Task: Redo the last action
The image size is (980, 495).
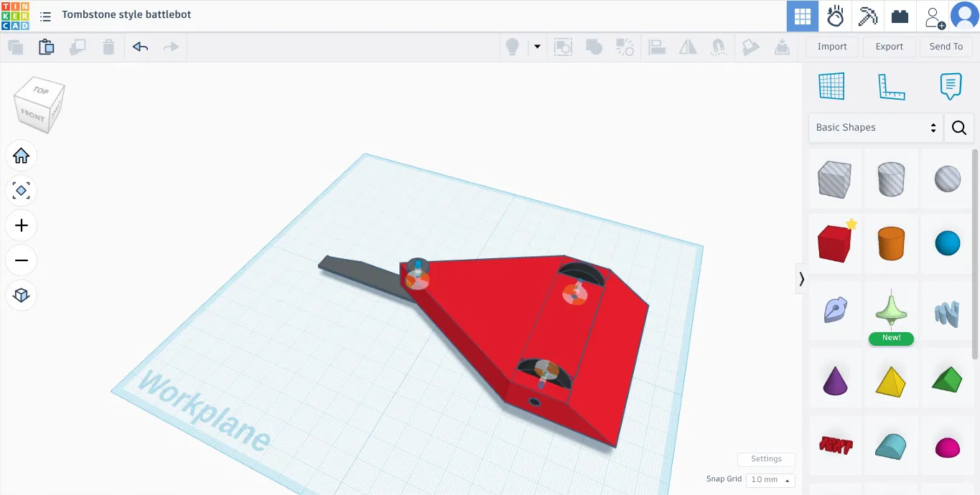Action: pos(171,47)
